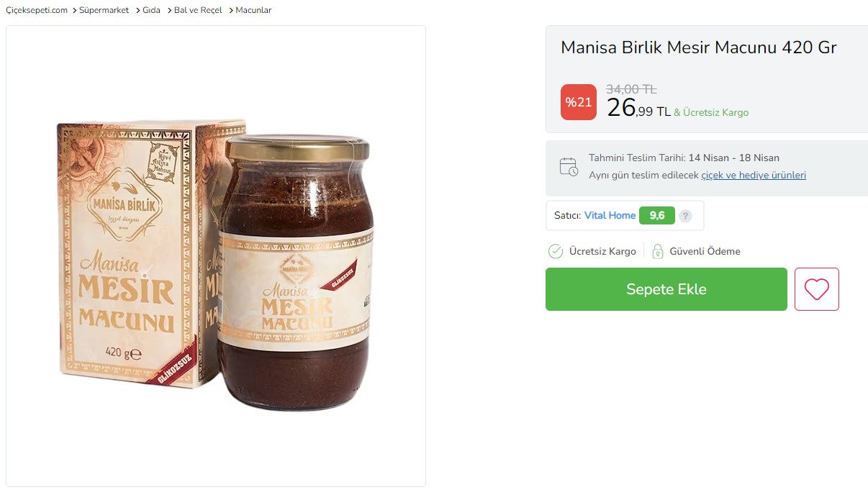
Task: Open seller rating info via question mark icon
Action: [684, 215]
